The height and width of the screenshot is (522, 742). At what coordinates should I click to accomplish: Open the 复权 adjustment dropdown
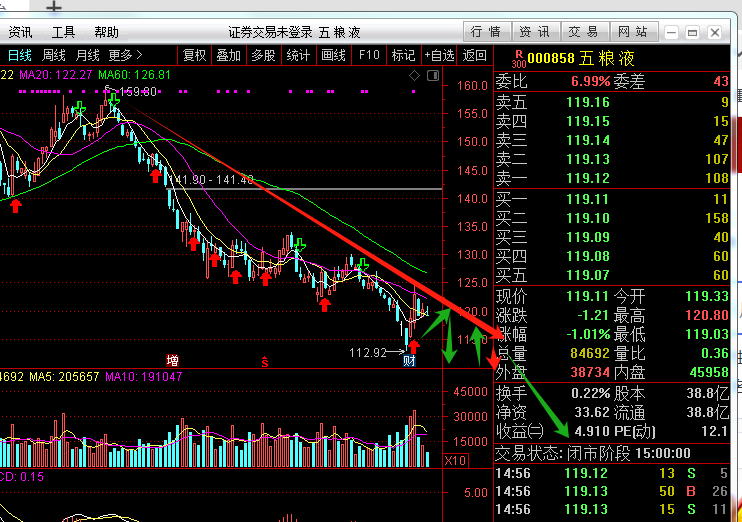click(x=195, y=55)
